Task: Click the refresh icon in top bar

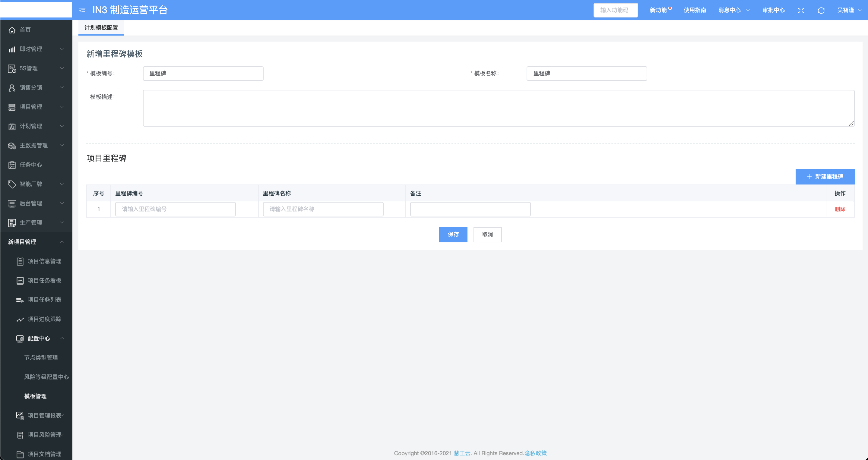Action: coord(821,11)
